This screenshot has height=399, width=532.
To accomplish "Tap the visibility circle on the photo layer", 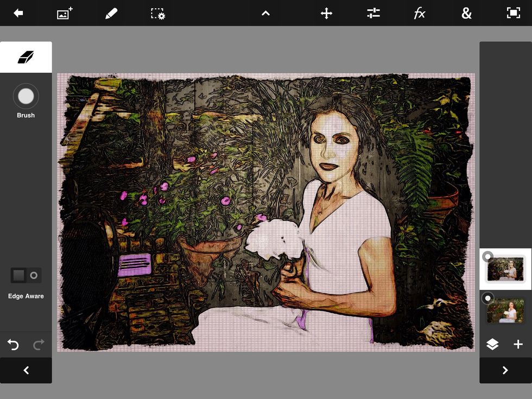I will pyautogui.click(x=487, y=297).
